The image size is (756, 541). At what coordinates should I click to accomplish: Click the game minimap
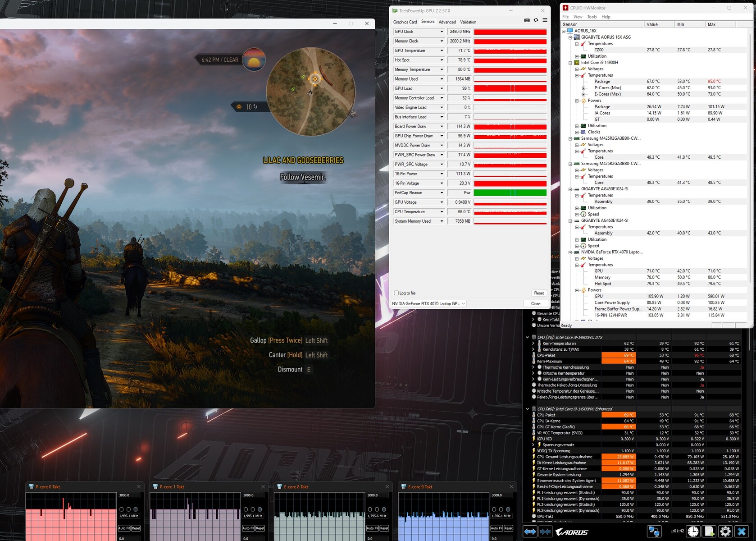pyautogui.click(x=311, y=92)
